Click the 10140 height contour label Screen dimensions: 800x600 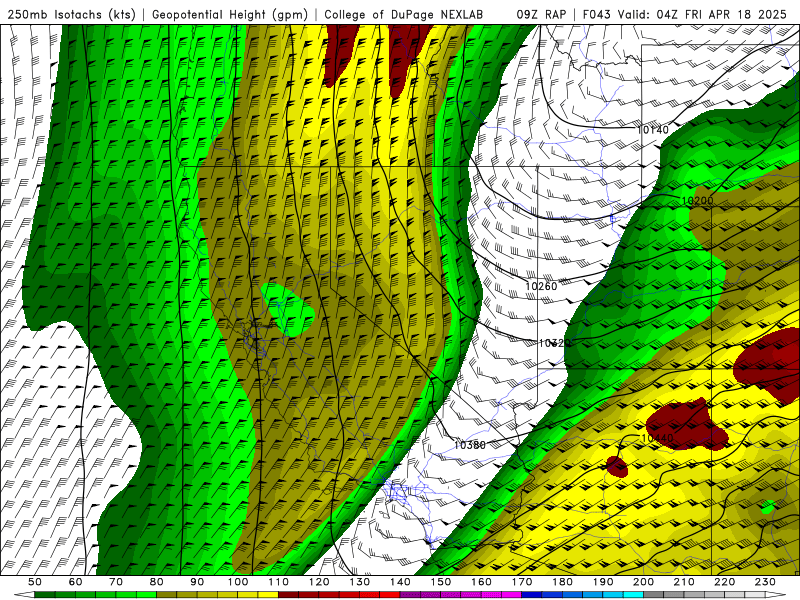[653, 130]
